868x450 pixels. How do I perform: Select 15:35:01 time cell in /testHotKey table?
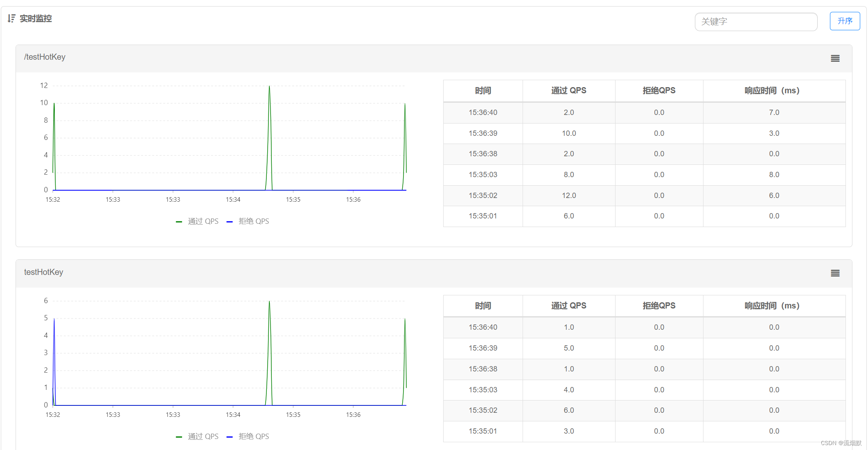483,216
